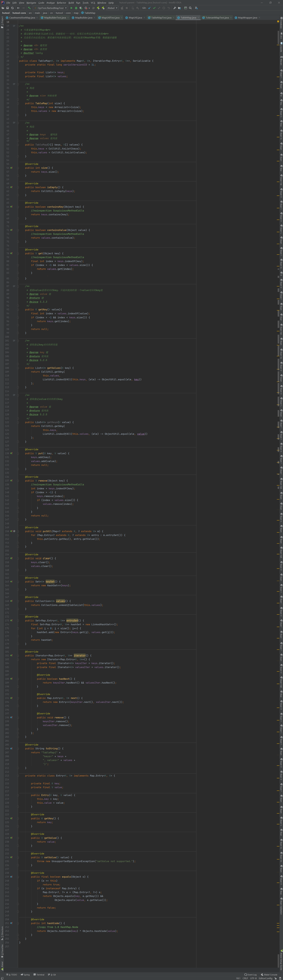This screenshot has height=980, width=283.
Task: Click override gutter icon beside toString() method
Action: (11, 748)
